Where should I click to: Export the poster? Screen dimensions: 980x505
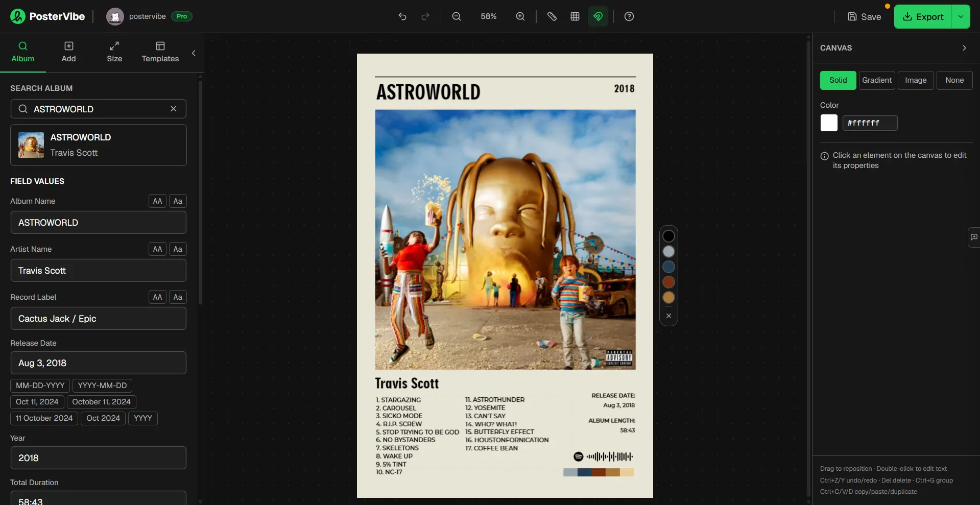click(x=923, y=16)
